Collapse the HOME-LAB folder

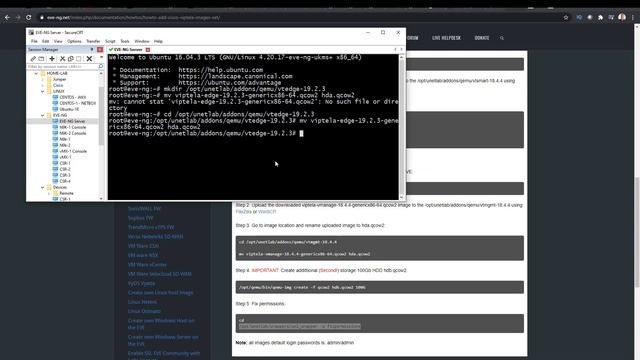click(x=36, y=73)
